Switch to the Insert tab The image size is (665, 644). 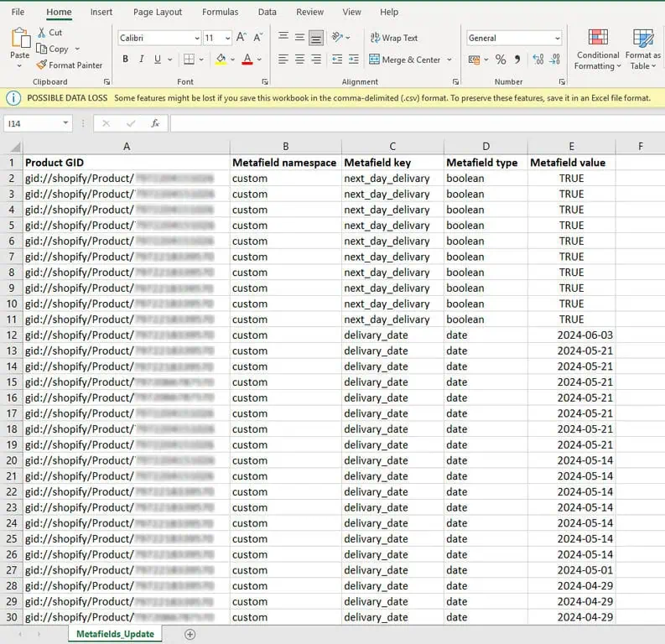pos(101,12)
